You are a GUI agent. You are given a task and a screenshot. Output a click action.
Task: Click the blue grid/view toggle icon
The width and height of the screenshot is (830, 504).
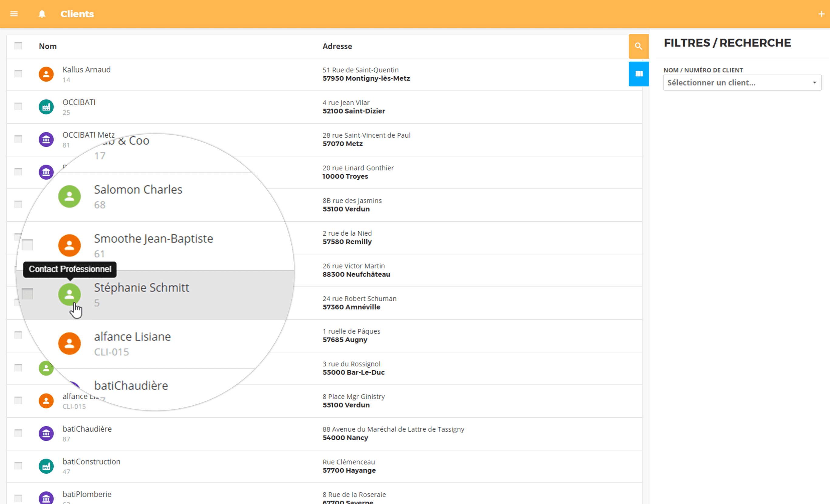(x=639, y=73)
